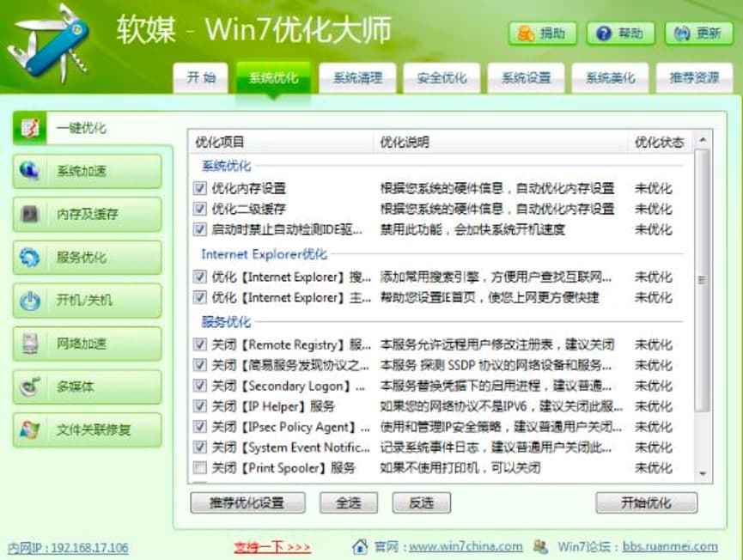Toggle the Internet Explorer 搜索 optimization checkbox
This screenshot has width=743, height=560.
[199, 277]
